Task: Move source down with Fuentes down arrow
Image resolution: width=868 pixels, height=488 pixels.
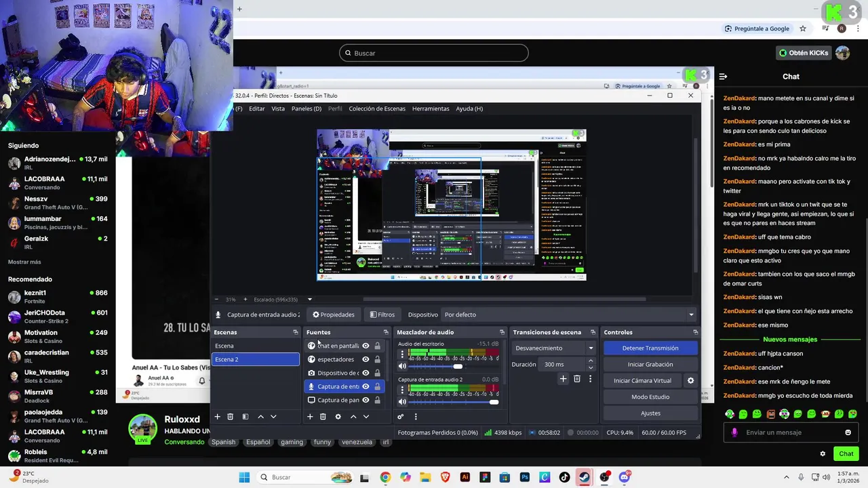Action: coord(366,417)
